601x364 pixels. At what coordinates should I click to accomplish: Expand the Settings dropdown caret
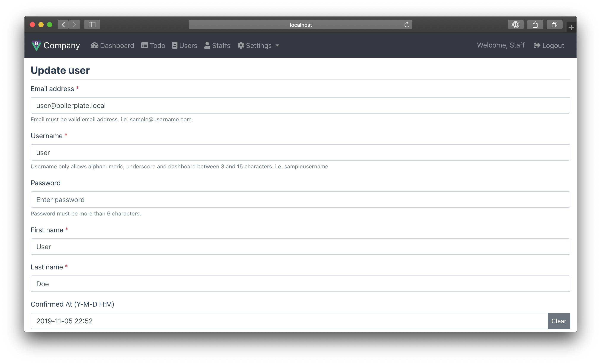click(x=277, y=46)
